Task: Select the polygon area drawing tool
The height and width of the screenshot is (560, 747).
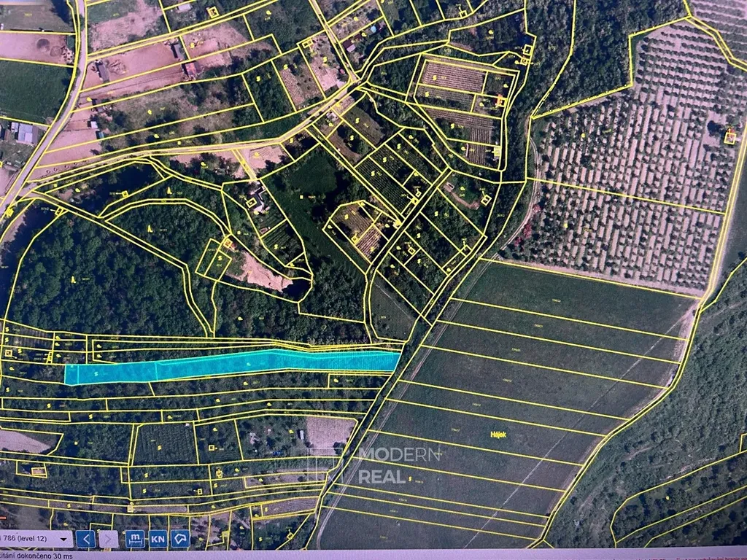Action: pos(180,539)
